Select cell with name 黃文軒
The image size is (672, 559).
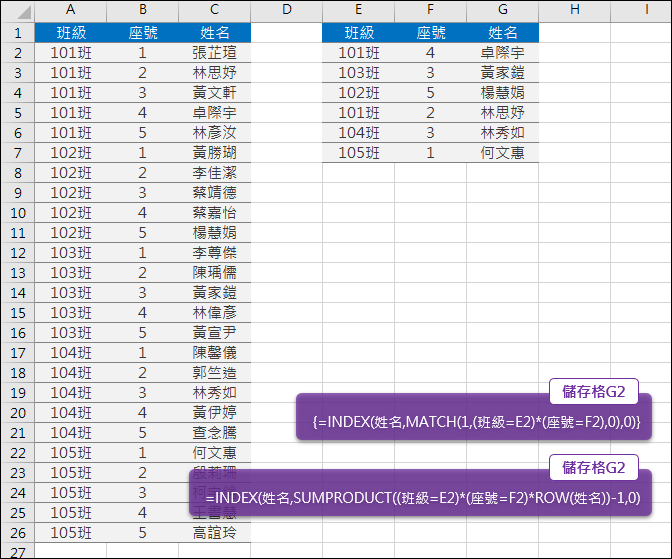[x=215, y=93]
